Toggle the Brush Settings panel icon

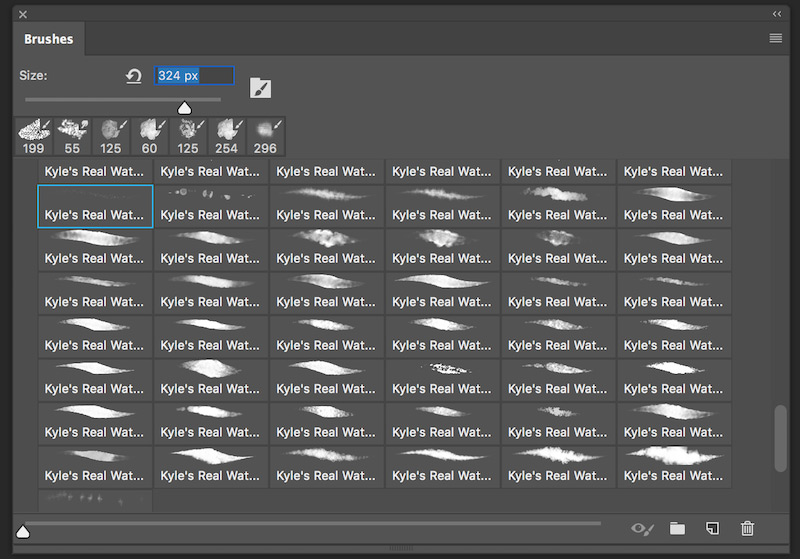tap(260, 88)
